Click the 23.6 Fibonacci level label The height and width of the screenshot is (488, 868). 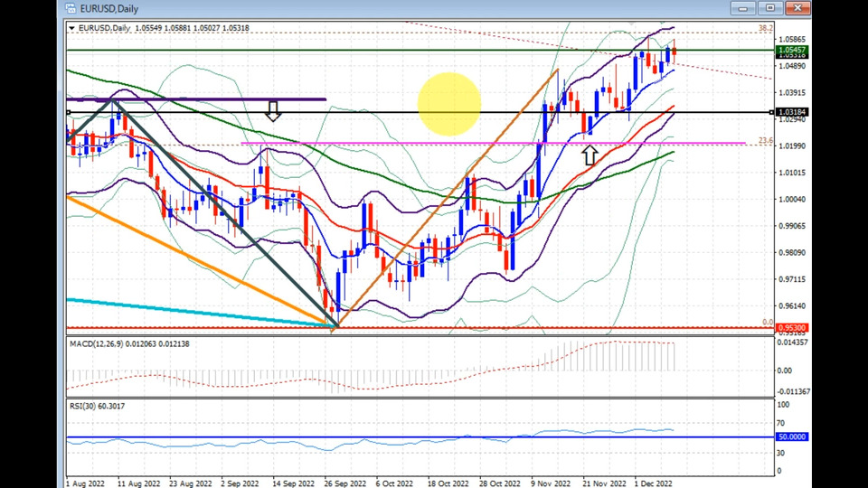[x=766, y=141]
